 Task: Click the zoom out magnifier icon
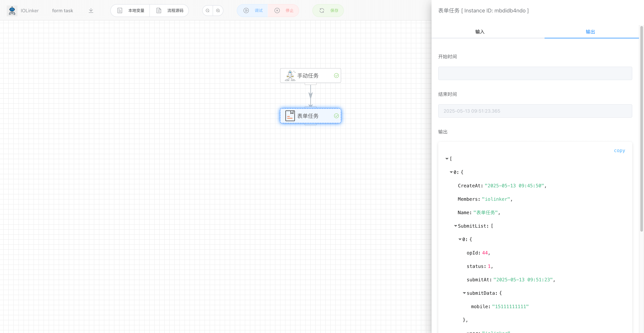pos(207,11)
